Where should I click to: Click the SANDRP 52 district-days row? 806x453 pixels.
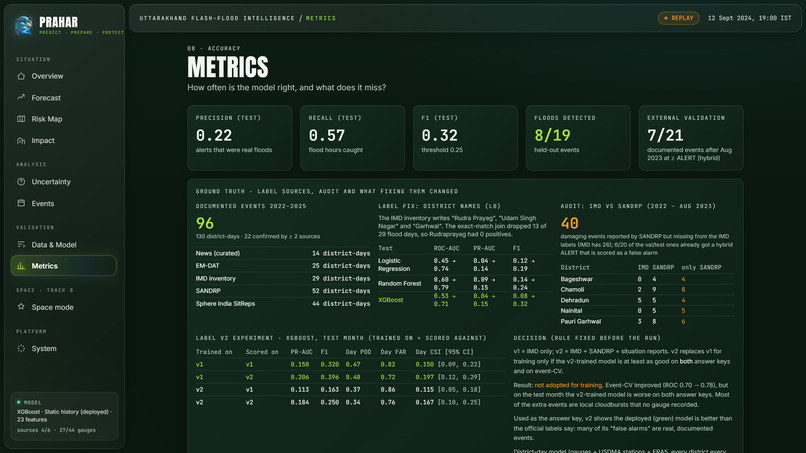283,291
